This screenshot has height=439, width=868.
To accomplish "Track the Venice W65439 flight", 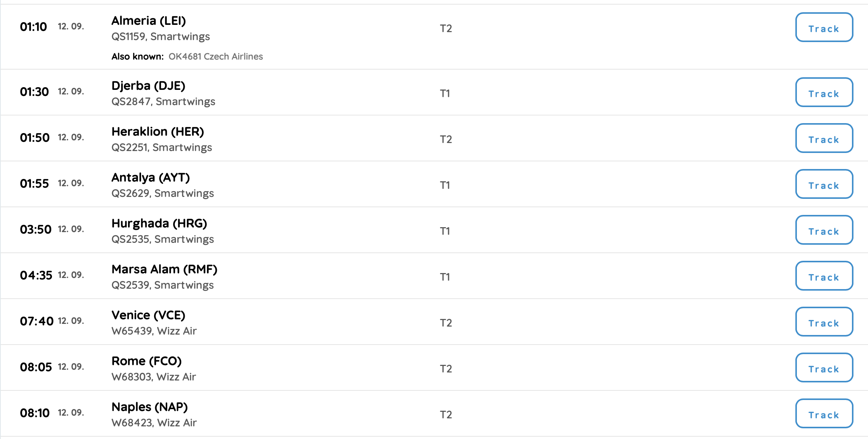I will (824, 322).
